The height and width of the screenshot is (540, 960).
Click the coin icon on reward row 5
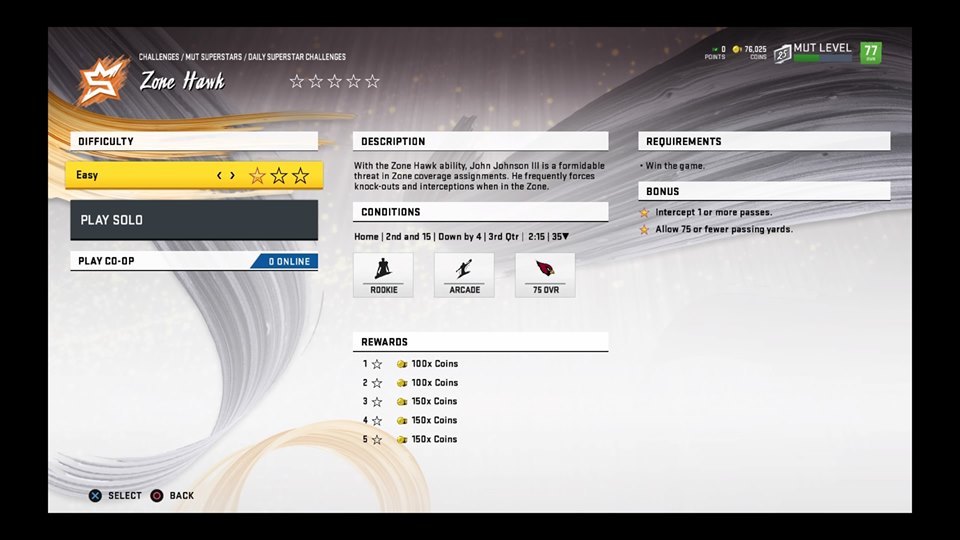click(x=402, y=440)
